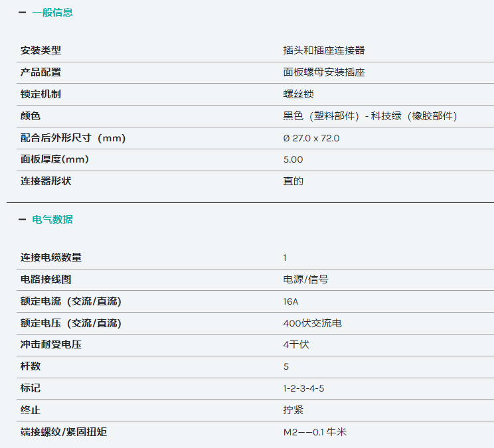Click the 颜色 value with 科技绿
Screen dimensions: 494x448
pyautogui.click(x=370, y=116)
